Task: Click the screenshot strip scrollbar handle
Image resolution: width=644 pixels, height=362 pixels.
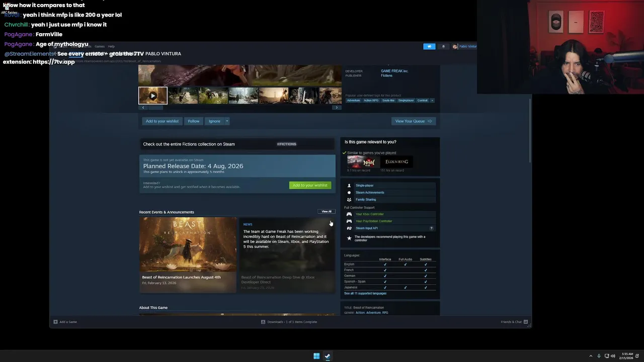Action: 155,108
